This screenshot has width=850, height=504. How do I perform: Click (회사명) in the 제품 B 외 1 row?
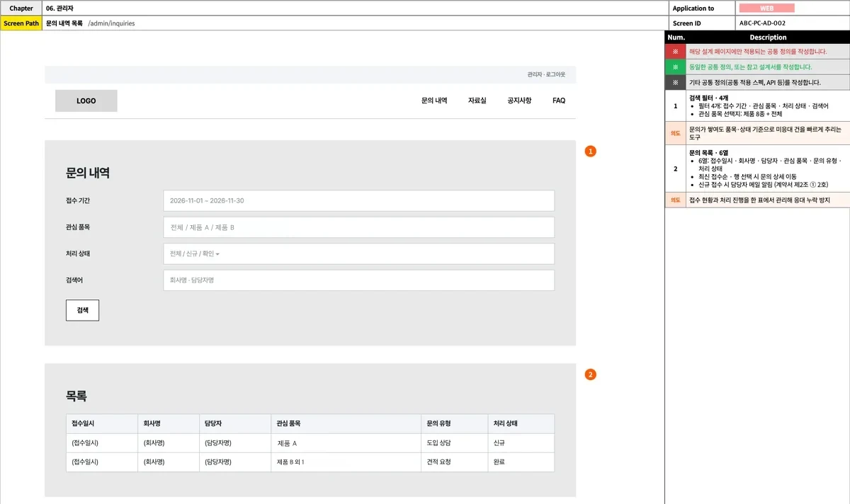click(x=168, y=462)
